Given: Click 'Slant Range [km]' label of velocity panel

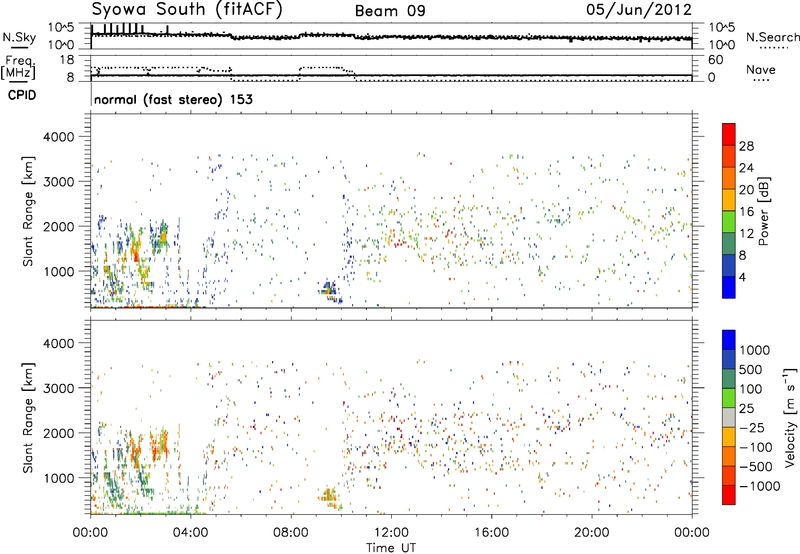Looking at the screenshot, I should point(28,418).
